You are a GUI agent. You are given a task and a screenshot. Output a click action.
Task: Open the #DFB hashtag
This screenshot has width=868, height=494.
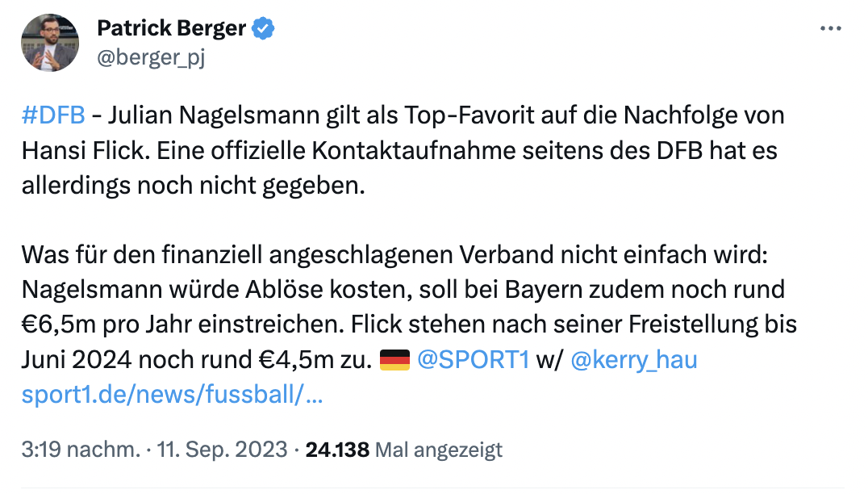[53, 115]
